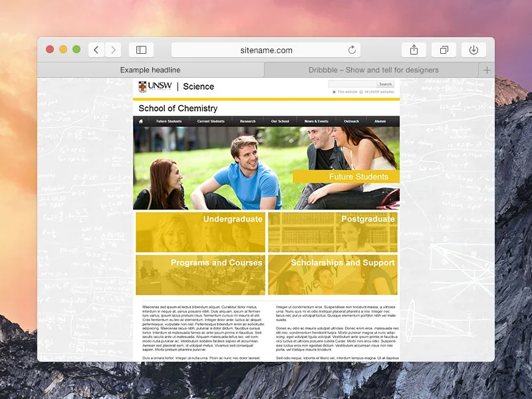Image resolution: width=532 pixels, height=399 pixels.
Task: Click the School of Chemistry heading
Action: (178, 108)
